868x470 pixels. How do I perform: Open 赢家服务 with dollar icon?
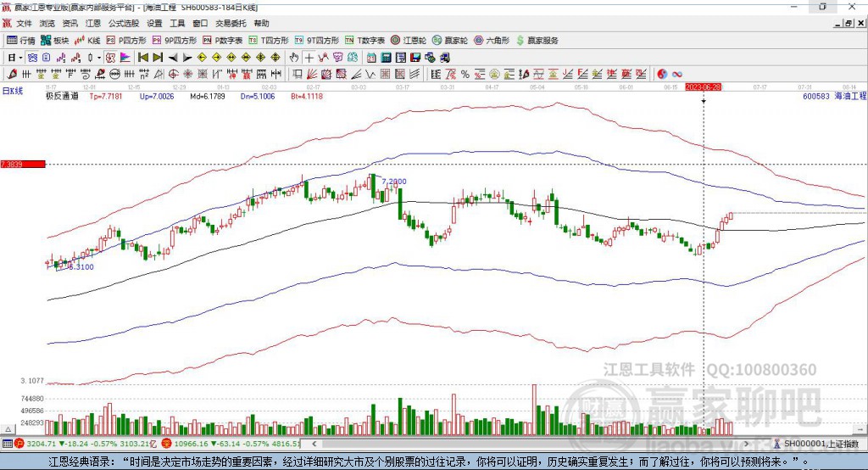tap(537, 41)
